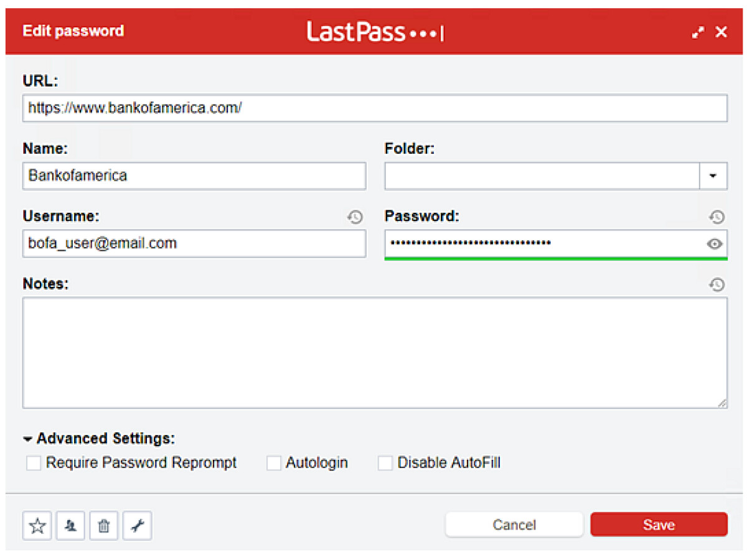747x560 pixels.
Task: Click the green password strength bar
Action: tap(557, 256)
